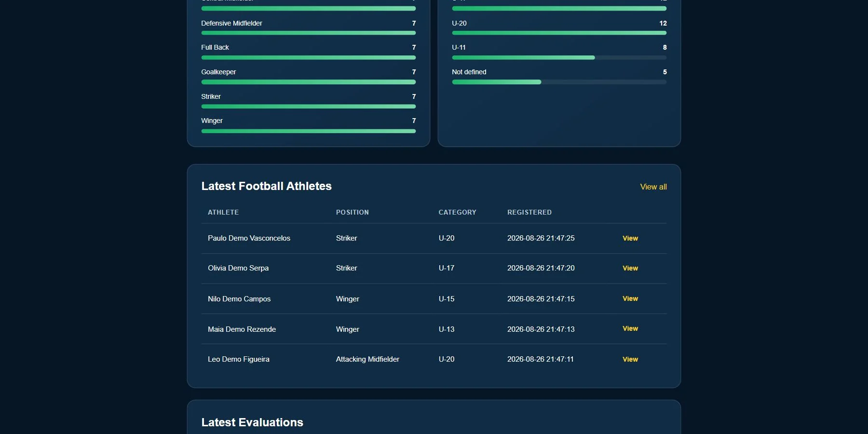Click the Goalkeeper progress bar
Image resolution: width=868 pixels, height=434 pixels.
pyautogui.click(x=309, y=82)
